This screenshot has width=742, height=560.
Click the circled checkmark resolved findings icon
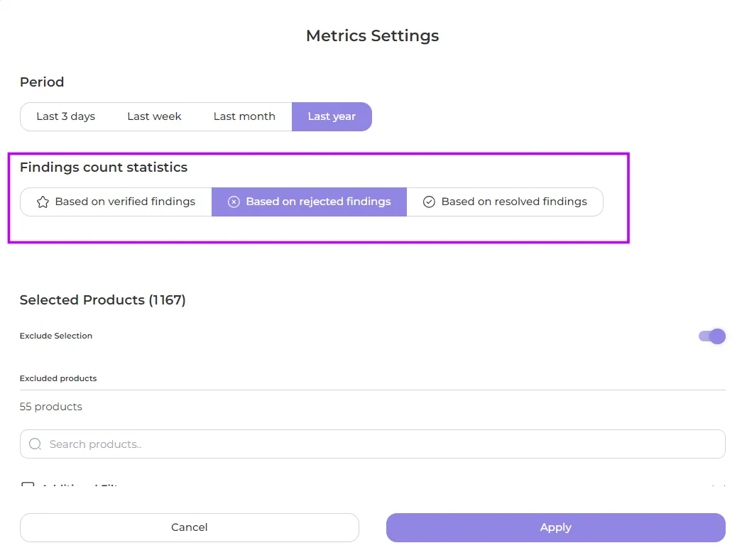tap(429, 202)
